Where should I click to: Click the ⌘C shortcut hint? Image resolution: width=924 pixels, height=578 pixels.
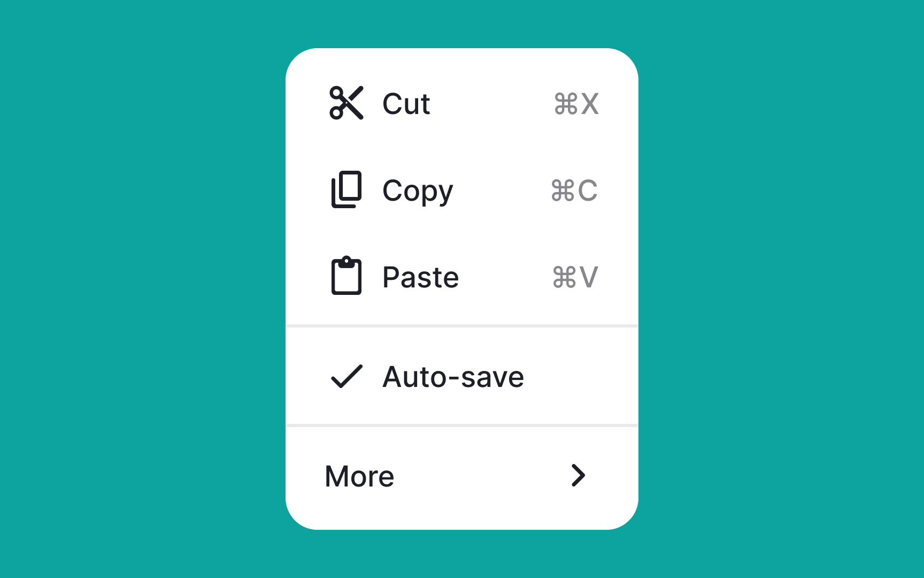pyautogui.click(x=574, y=191)
